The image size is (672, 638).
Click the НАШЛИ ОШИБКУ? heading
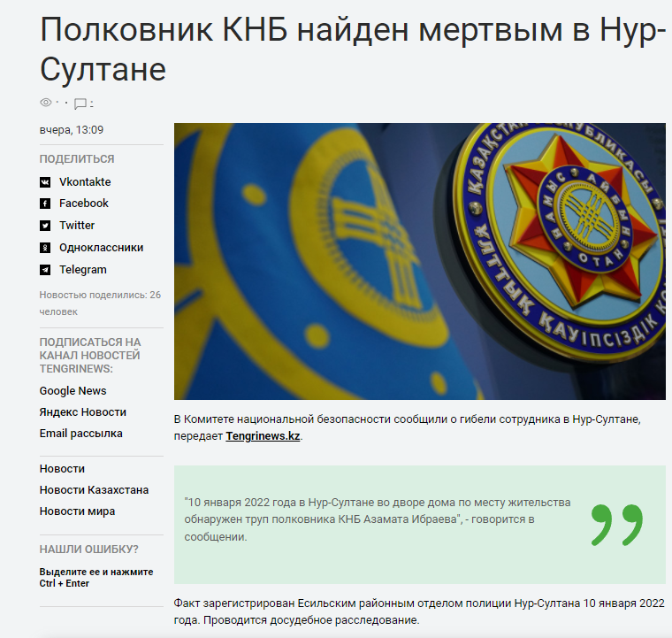[88, 550]
